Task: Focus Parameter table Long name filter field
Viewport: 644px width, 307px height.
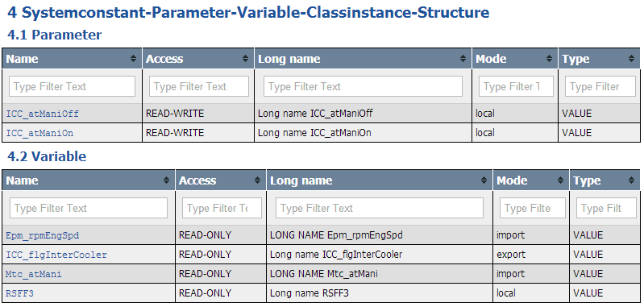Action: click(363, 86)
